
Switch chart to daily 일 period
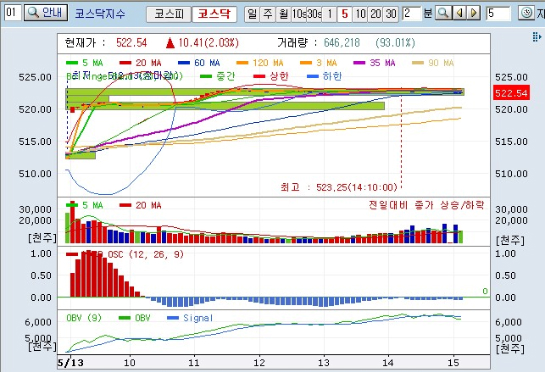point(252,14)
